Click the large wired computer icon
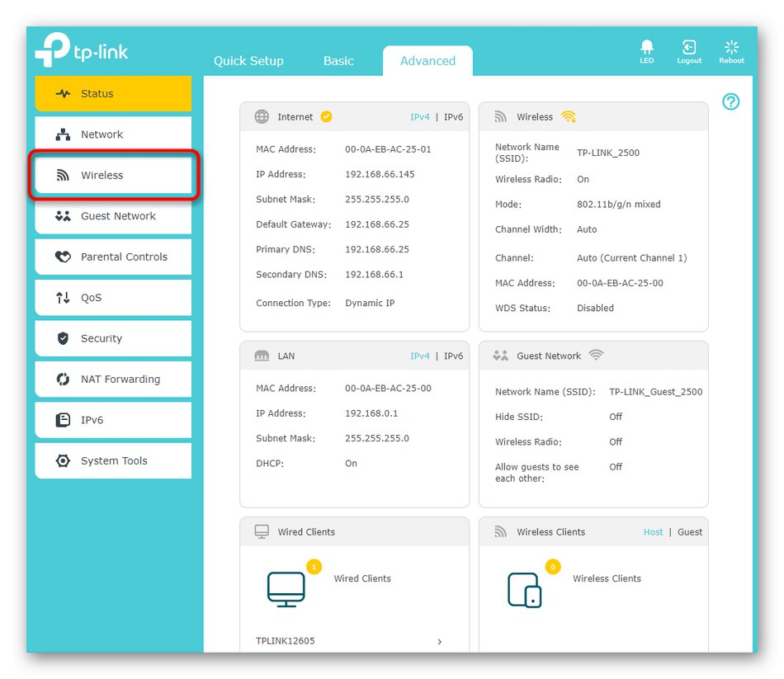The width and height of the screenshot is (784, 679). pyautogui.click(x=286, y=590)
